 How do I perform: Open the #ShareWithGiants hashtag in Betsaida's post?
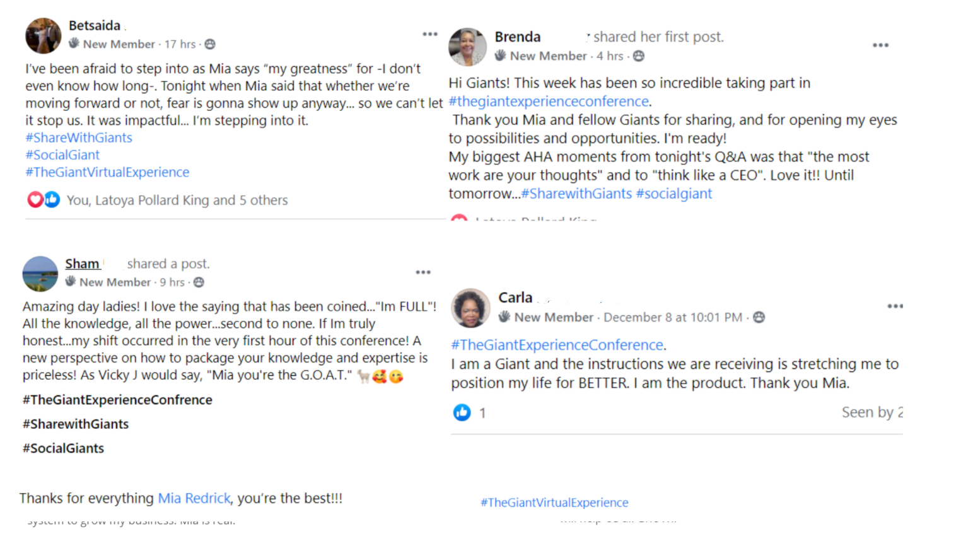pos(79,137)
